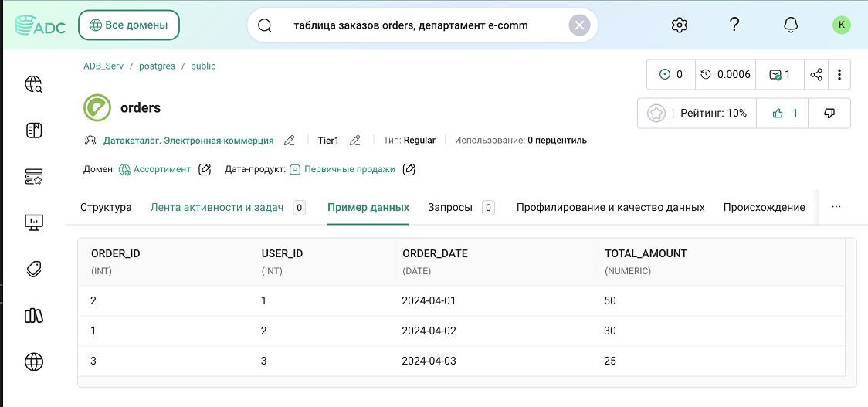The height and width of the screenshot is (407, 868).
Task: Click the USER_ID column header
Action: pyautogui.click(x=283, y=253)
